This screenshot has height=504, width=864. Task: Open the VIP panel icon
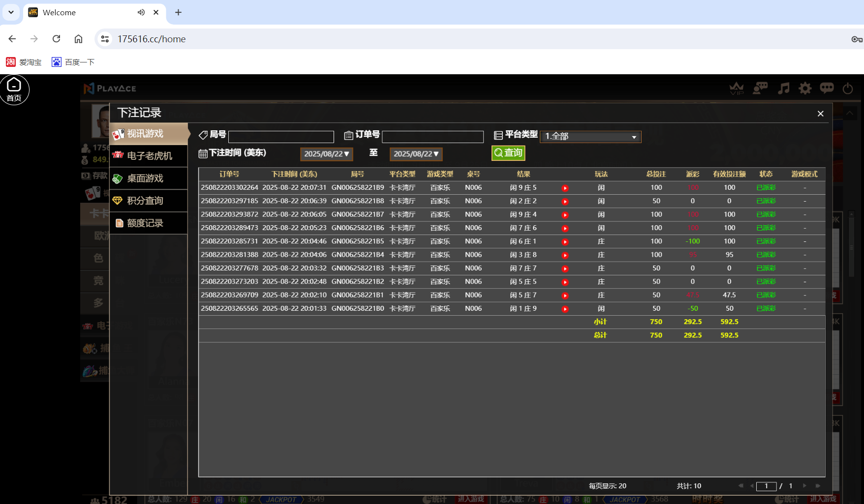736,89
